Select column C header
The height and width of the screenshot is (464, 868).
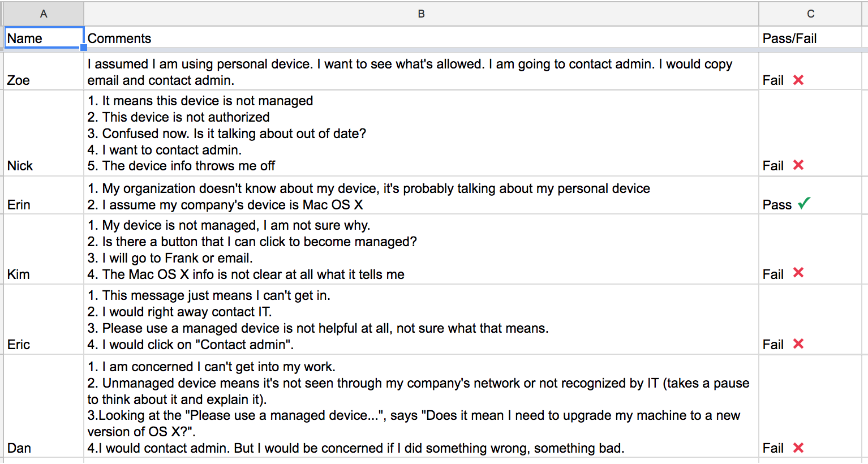click(810, 14)
